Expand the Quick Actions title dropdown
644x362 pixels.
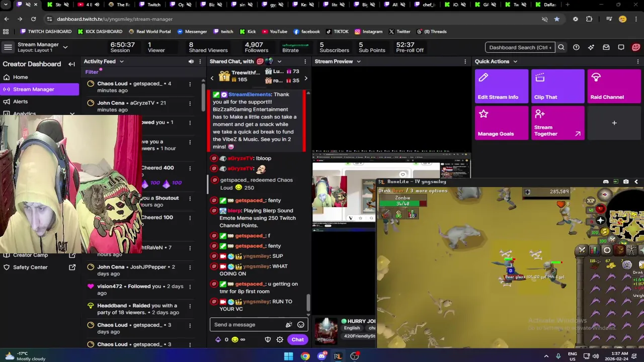[x=515, y=61]
